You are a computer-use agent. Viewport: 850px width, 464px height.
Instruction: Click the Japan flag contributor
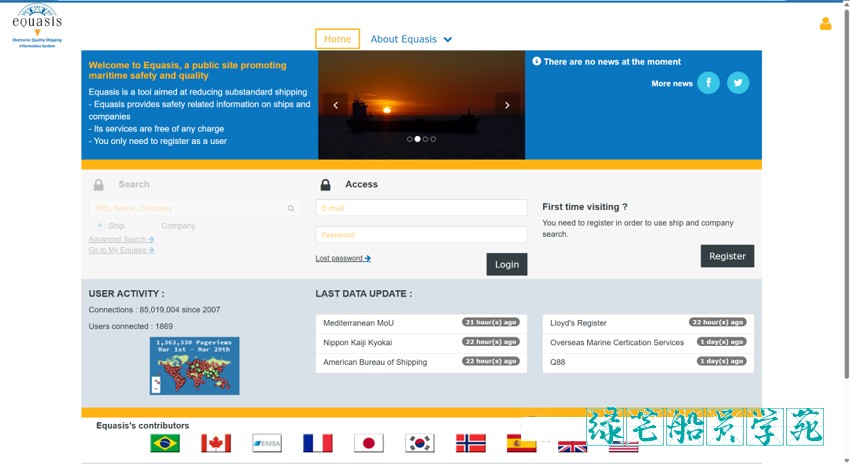pyautogui.click(x=369, y=443)
